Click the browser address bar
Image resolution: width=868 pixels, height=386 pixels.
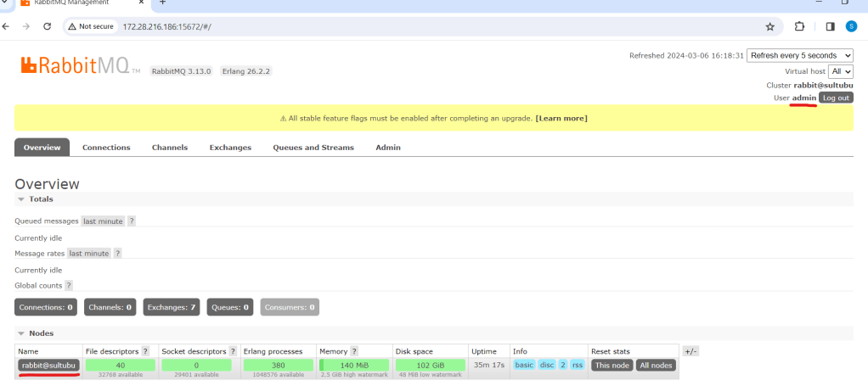[x=425, y=26]
